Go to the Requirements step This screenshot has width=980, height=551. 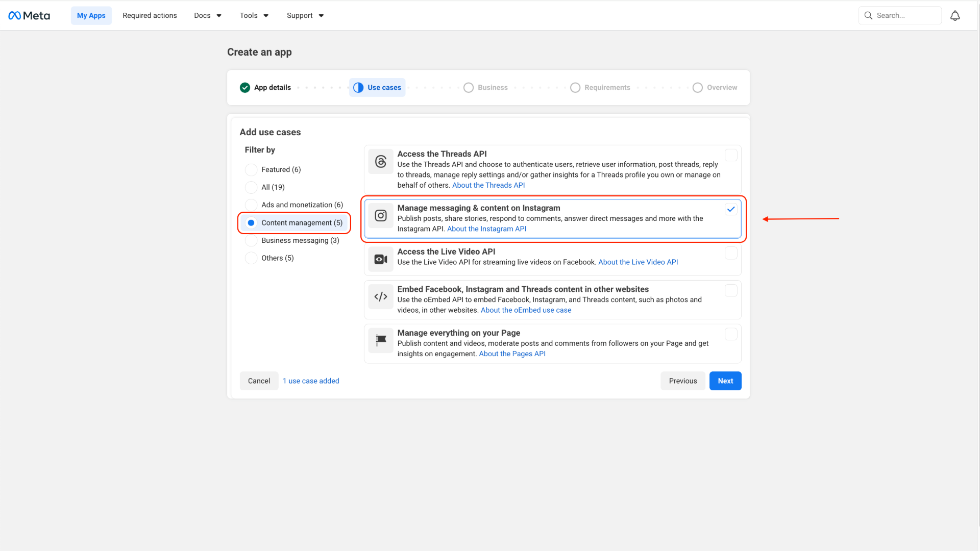click(600, 87)
